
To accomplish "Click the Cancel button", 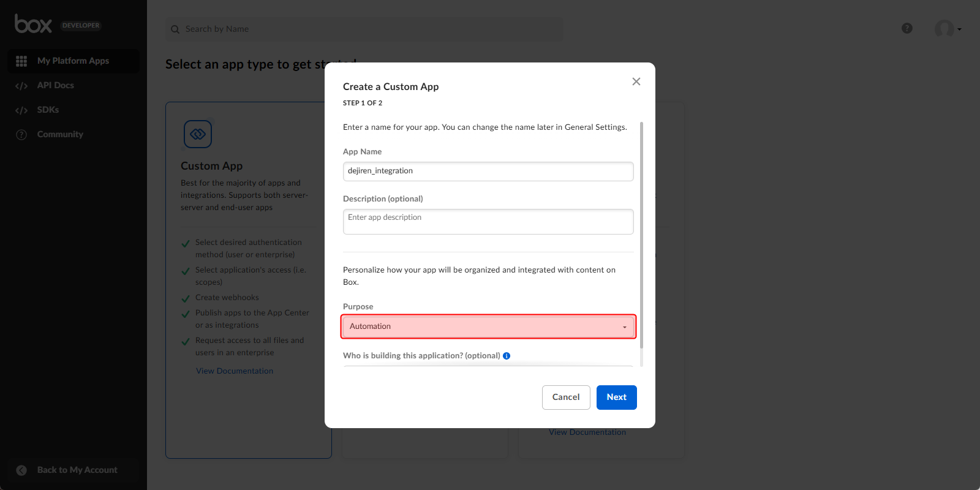I will tap(566, 398).
